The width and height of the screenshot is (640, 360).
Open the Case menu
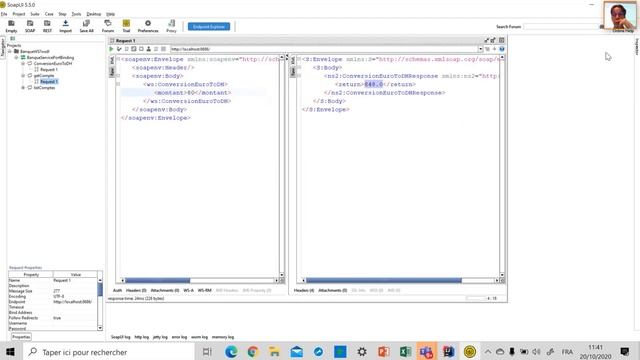(49, 14)
